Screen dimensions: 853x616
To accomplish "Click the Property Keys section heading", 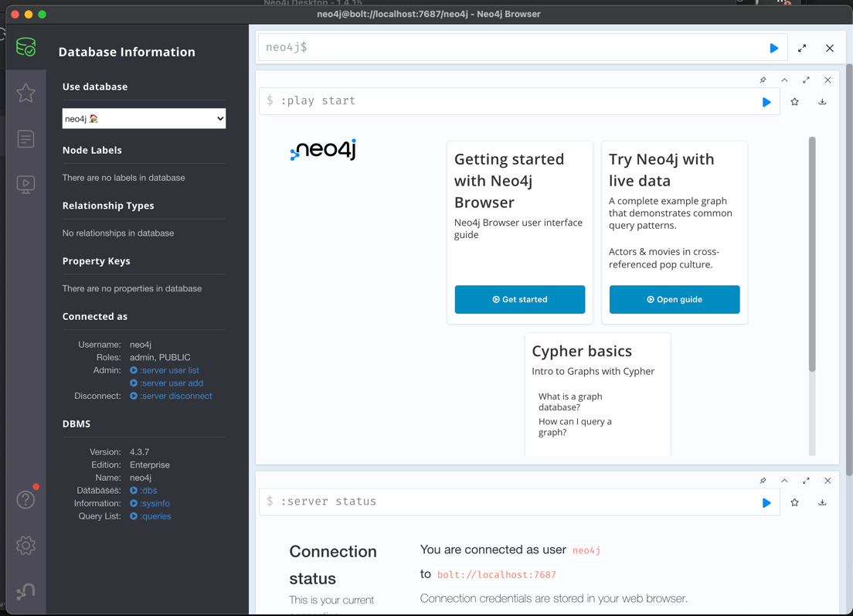I will tap(96, 261).
